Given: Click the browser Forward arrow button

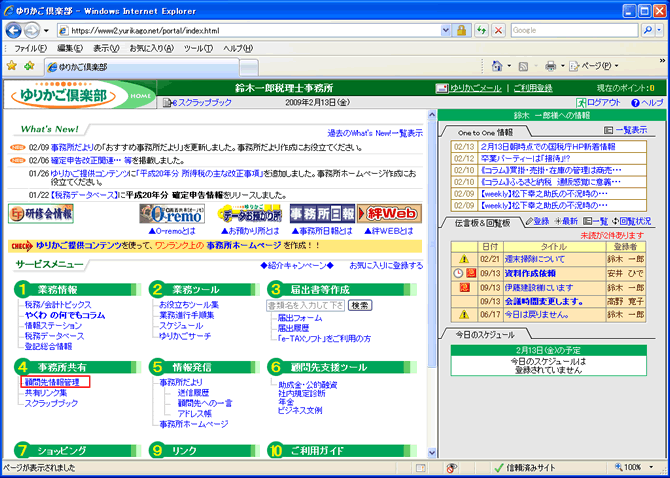Looking at the screenshot, I should tap(32, 30).
